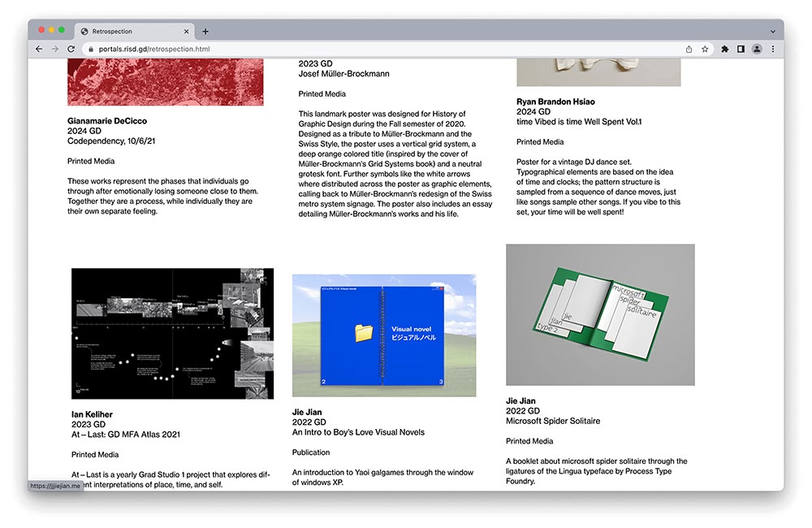The image size is (812, 528).
Task: Click the status bar link https://jjiejian.me
Action: click(55, 486)
